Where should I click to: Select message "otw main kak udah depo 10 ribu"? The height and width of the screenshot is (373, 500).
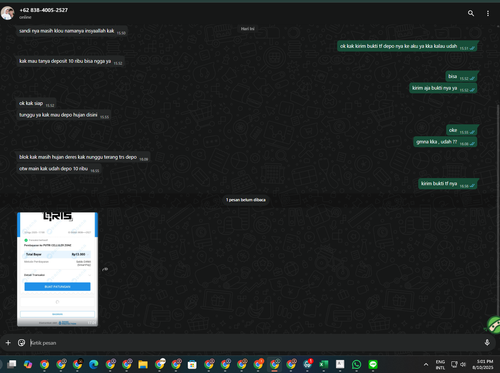tap(59, 169)
